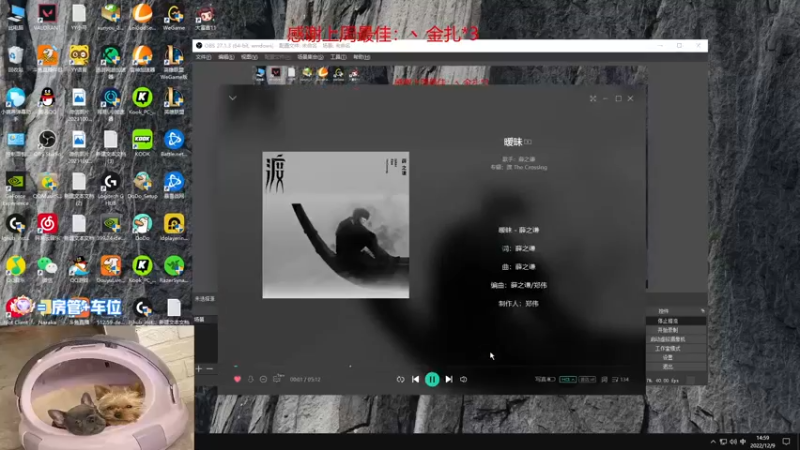Screen dimensions: 800x450
Task: Click the song title 暧昧
Action: click(x=513, y=142)
